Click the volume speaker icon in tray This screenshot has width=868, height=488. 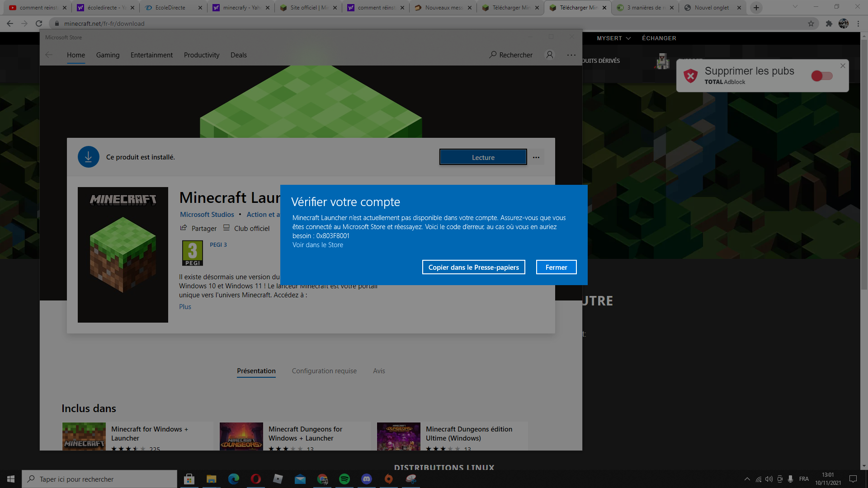[x=769, y=479]
